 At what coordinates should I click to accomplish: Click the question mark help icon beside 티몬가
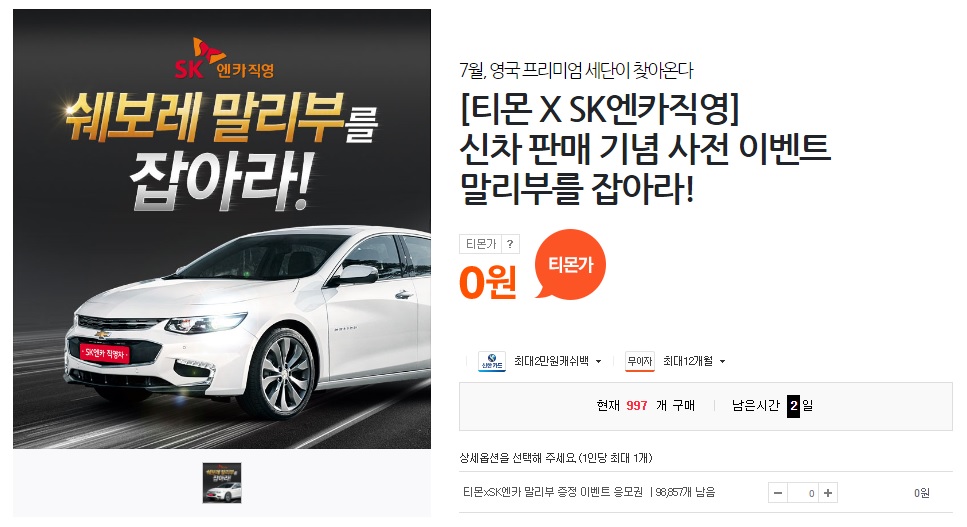(510, 244)
